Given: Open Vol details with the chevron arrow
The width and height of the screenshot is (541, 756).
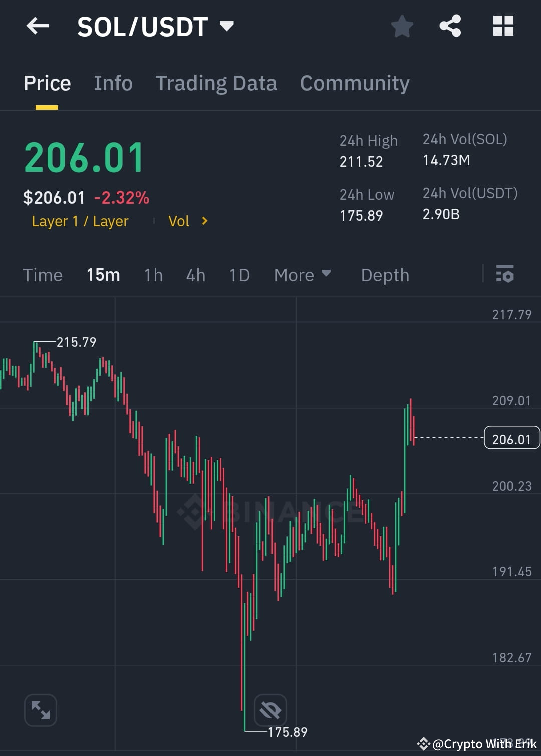Looking at the screenshot, I should click(205, 221).
